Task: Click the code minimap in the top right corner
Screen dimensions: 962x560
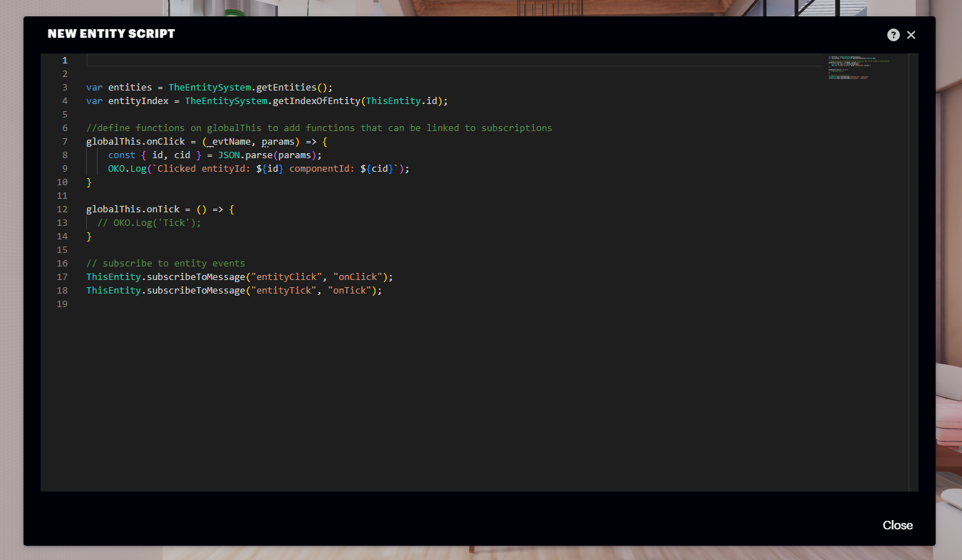Action: [852, 68]
